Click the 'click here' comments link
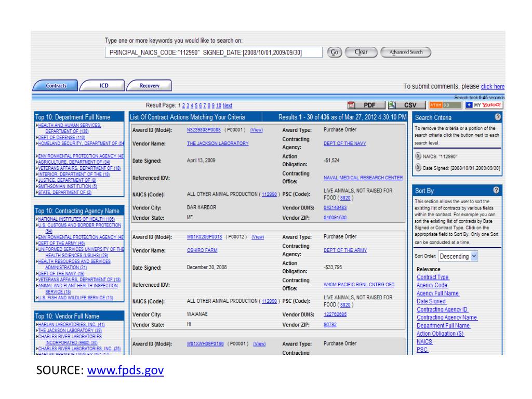Screen dimensions: 532x399 coord(493,87)
